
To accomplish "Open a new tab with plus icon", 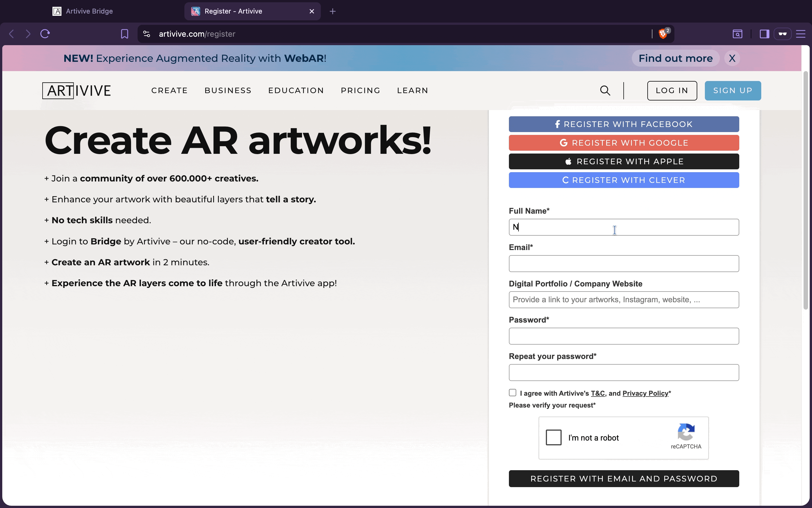I will coord(332,11).
